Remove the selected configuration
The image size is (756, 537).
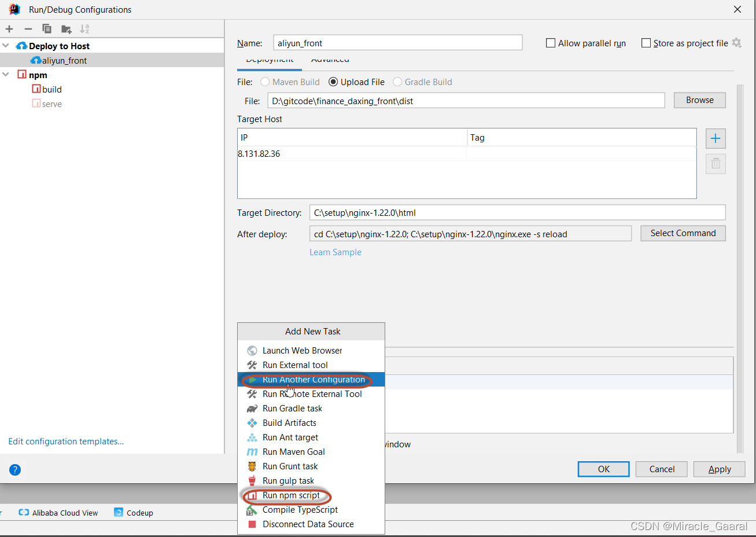point(27,28)
